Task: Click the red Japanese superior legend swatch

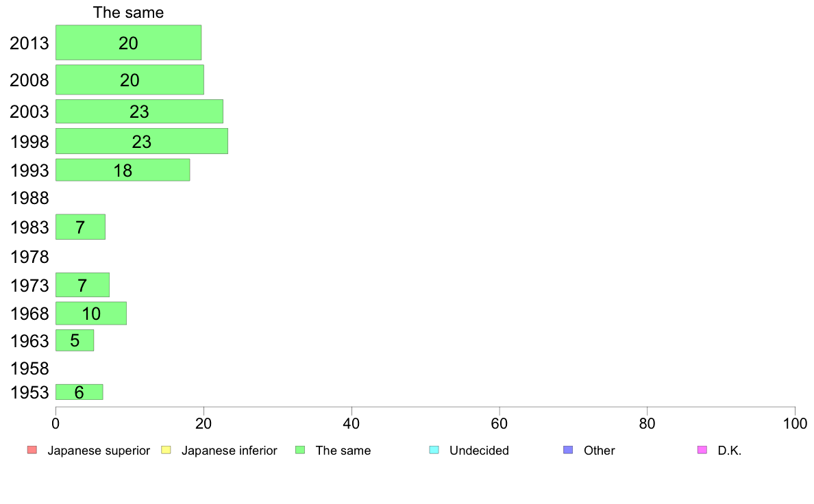Action: click(x=32, y=450)
